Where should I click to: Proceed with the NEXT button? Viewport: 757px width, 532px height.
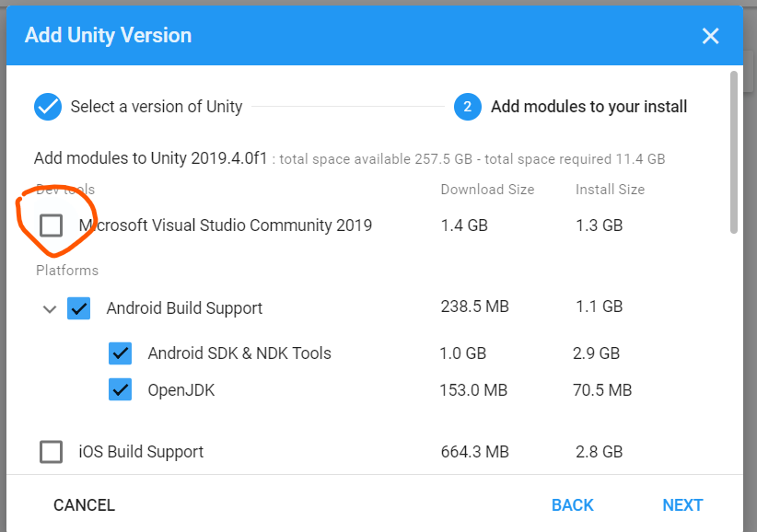click(682, 505)
